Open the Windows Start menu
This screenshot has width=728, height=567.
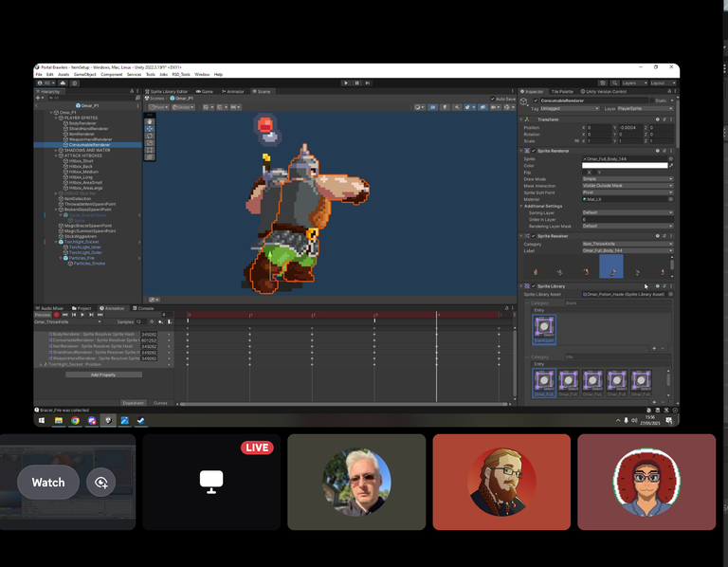42,420
